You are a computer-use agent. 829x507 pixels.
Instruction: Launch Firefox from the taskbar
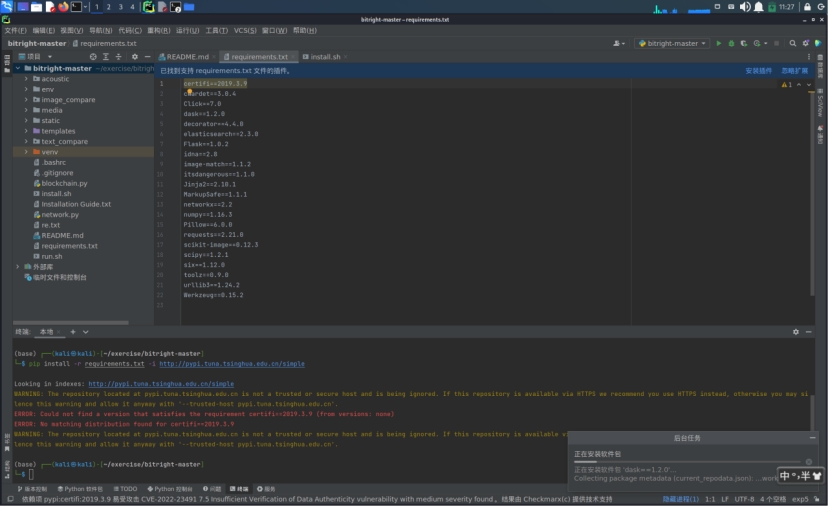(x=63, y=7)
